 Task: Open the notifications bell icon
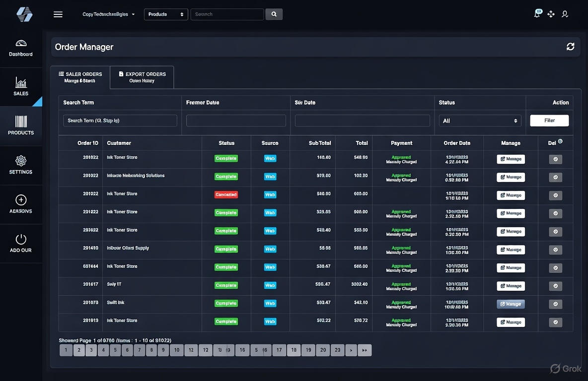(x=537, y=14)
